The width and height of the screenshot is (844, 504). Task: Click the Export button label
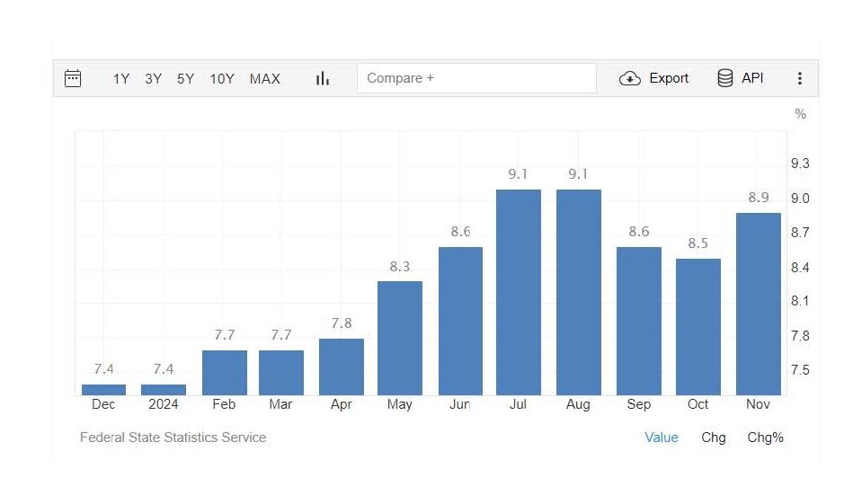(669, 78)
